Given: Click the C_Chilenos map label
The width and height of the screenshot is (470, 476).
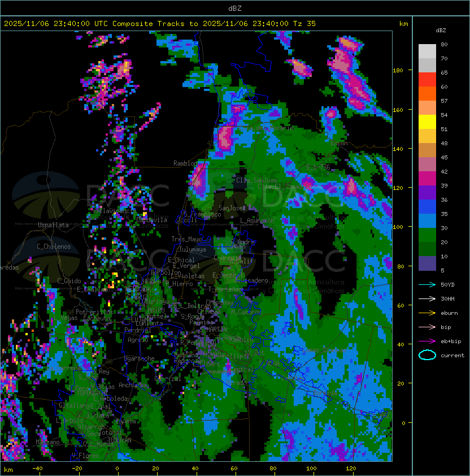Looking at the screenshot, I should point(54,246).
